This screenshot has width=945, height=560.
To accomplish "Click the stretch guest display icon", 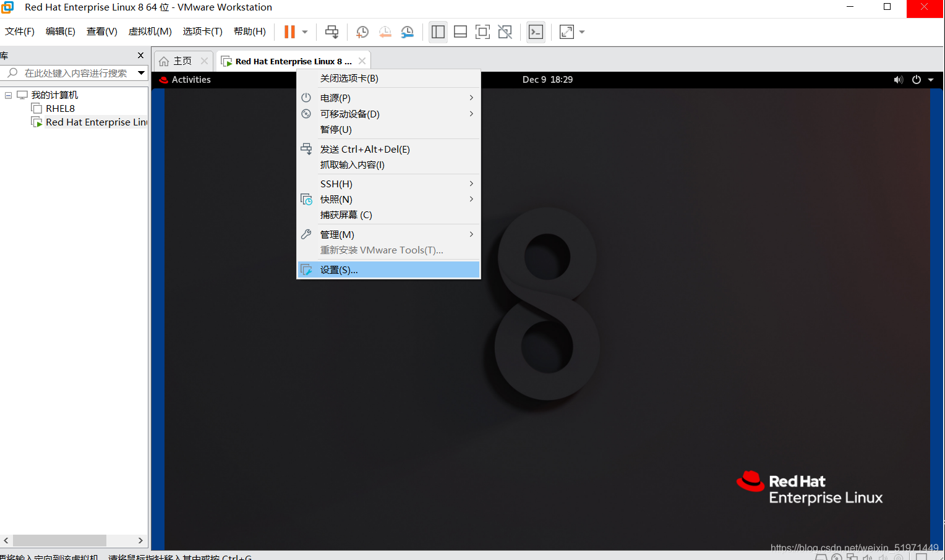I will [567, 32].
